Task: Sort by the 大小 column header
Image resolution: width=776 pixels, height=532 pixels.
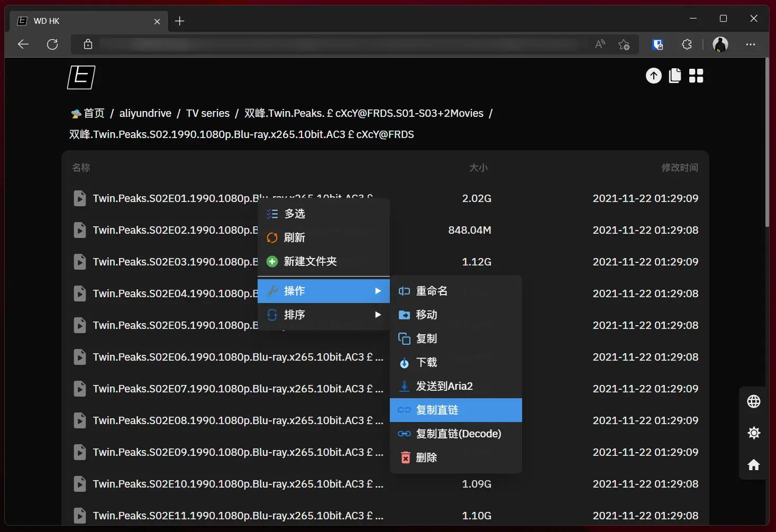Action: pos(478,168)
